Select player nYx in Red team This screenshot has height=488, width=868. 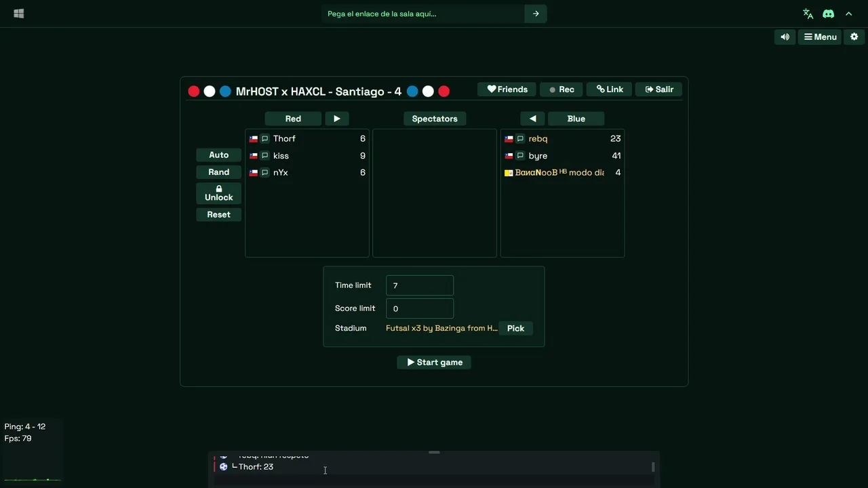tap(307, 172)
